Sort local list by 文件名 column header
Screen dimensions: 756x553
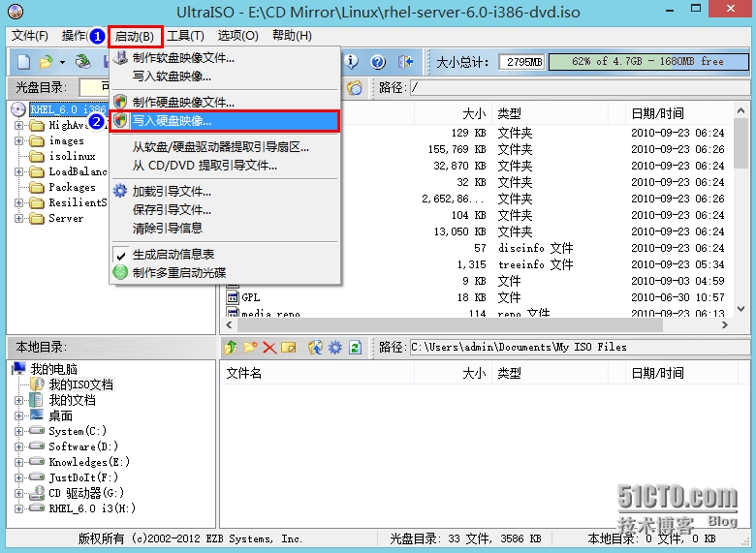point(317,373)
